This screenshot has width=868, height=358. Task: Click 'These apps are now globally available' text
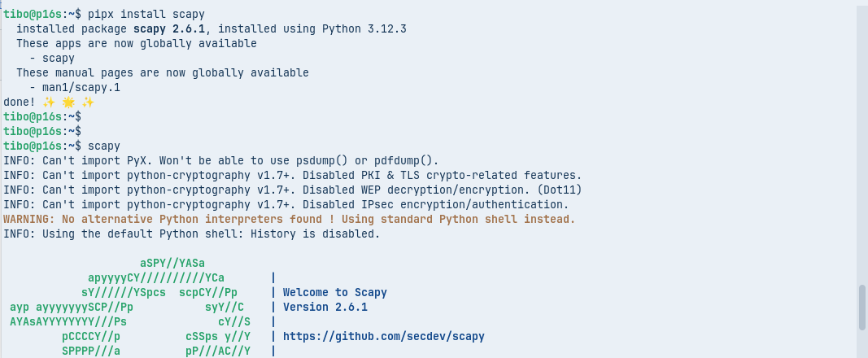pyautogui.click(x=136, y=44)
